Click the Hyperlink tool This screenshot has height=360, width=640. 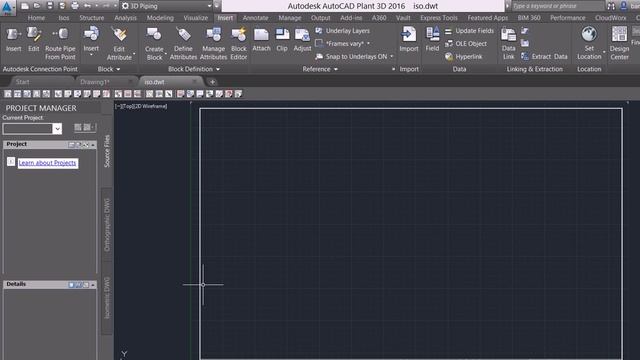click(x=464, y=57)
